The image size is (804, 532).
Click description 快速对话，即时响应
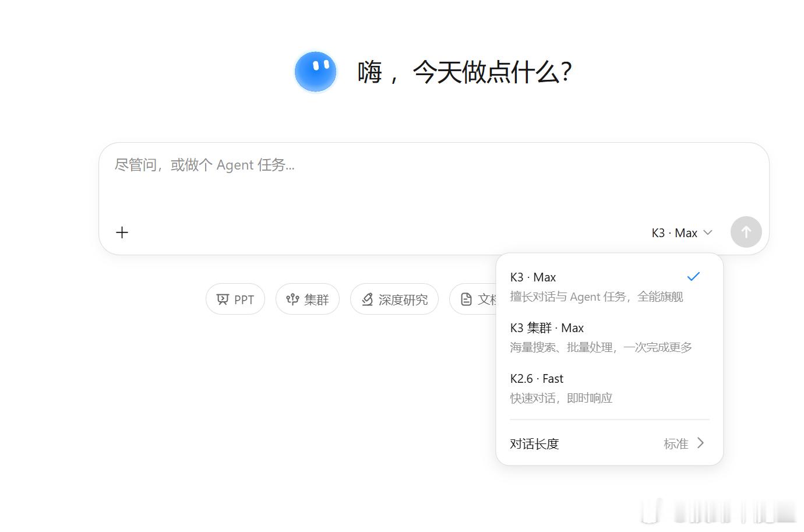pos(562,398)
